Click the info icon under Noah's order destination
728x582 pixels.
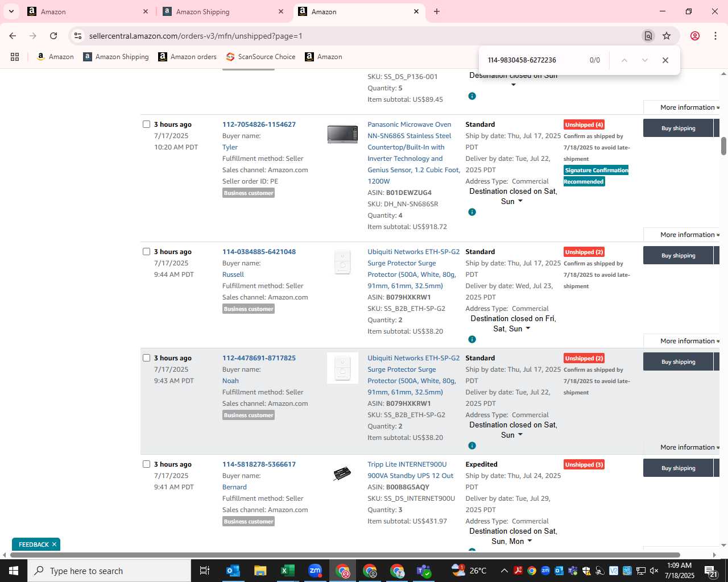472,446
